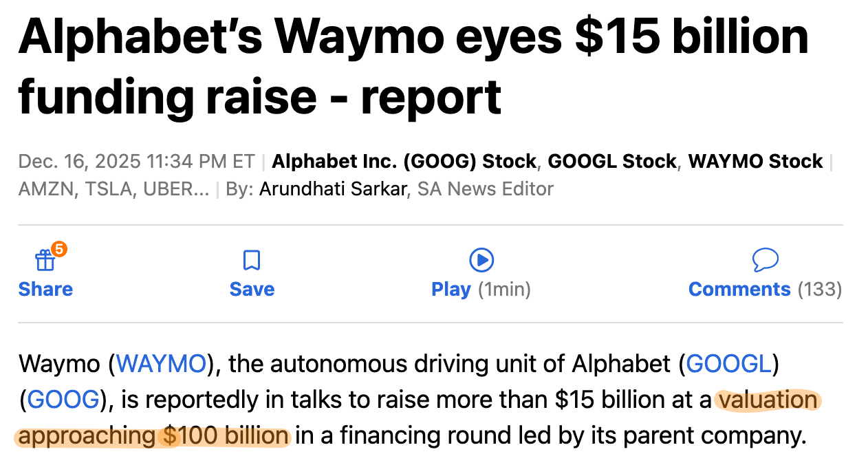This screenshot has width=868, height=465.
Task: Click GOOG ticker link in article body
Action: coord(64,400)
